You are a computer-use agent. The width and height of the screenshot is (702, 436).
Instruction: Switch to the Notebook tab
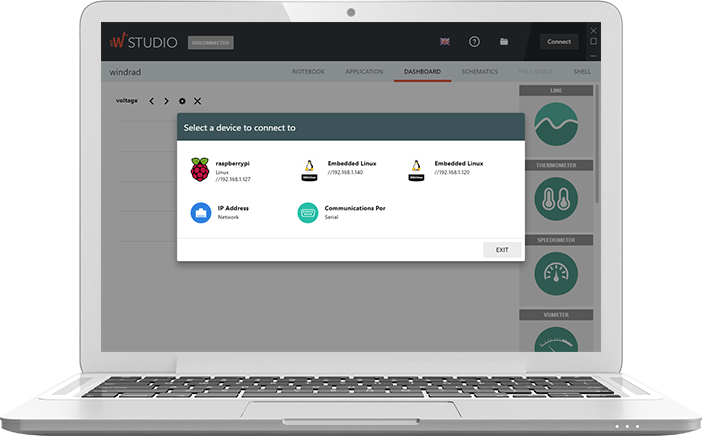308,72
